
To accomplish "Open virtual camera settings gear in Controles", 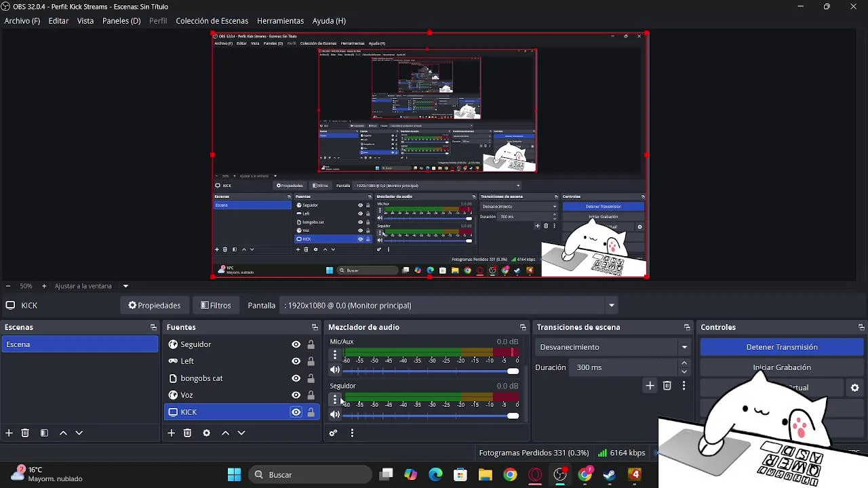I will pos(854,388).
